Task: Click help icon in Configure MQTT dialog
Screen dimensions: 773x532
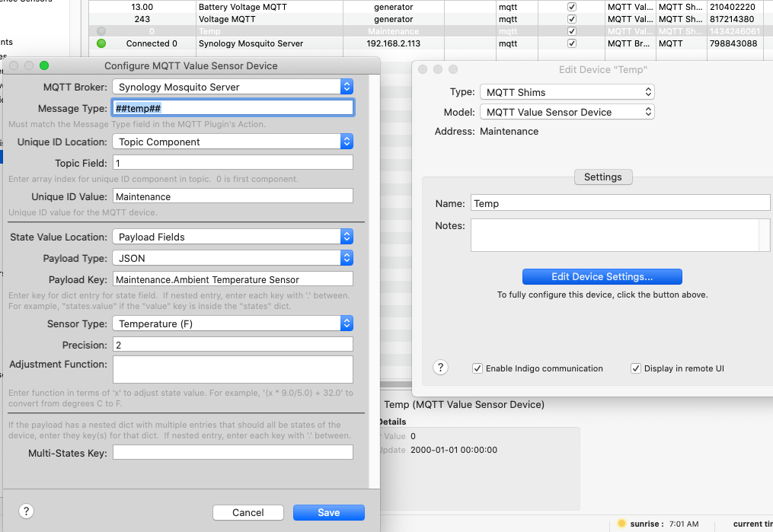Action: [x=26, y=511]
